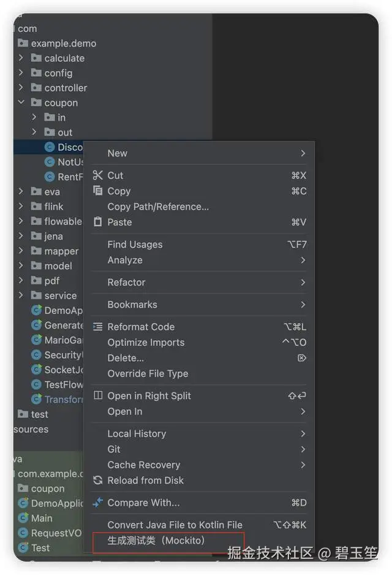Click the Cut scissors icon
The height and width of the screenshot is (575, 392).
pos(97,175)
